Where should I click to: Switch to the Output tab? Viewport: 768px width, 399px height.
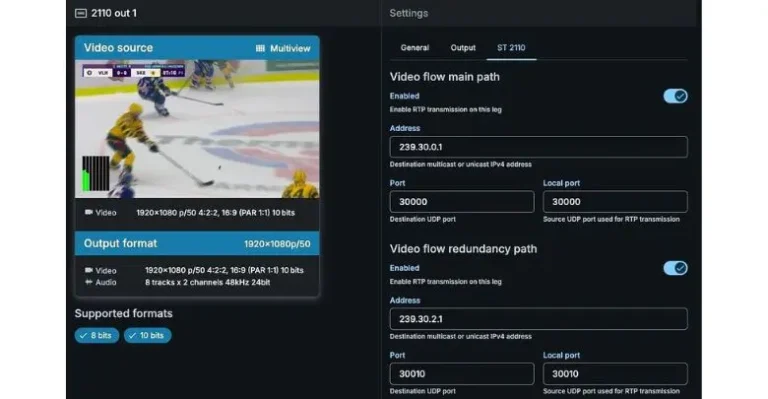coord(463,47)
